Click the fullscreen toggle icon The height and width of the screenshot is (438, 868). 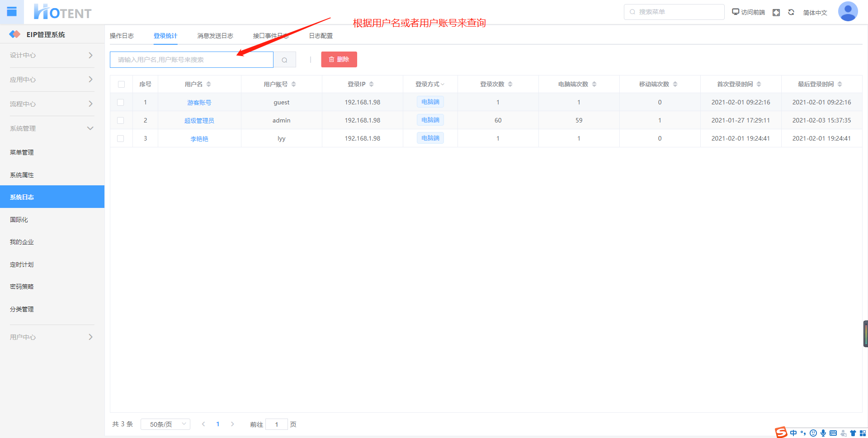click(x=776, y=13)
